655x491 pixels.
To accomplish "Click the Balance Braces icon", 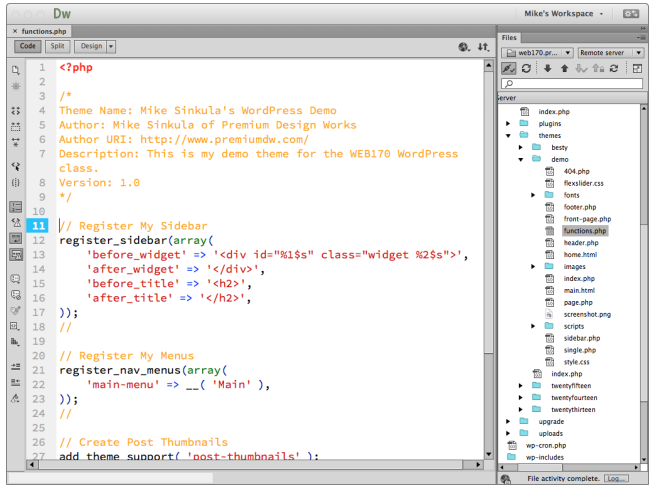I will click(15, 183).
